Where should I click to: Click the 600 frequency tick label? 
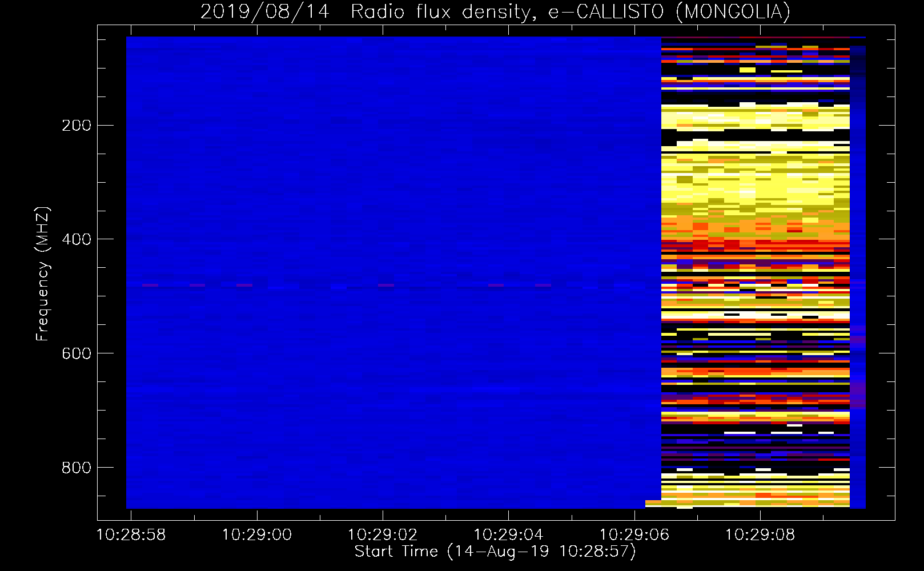point(77,353)
